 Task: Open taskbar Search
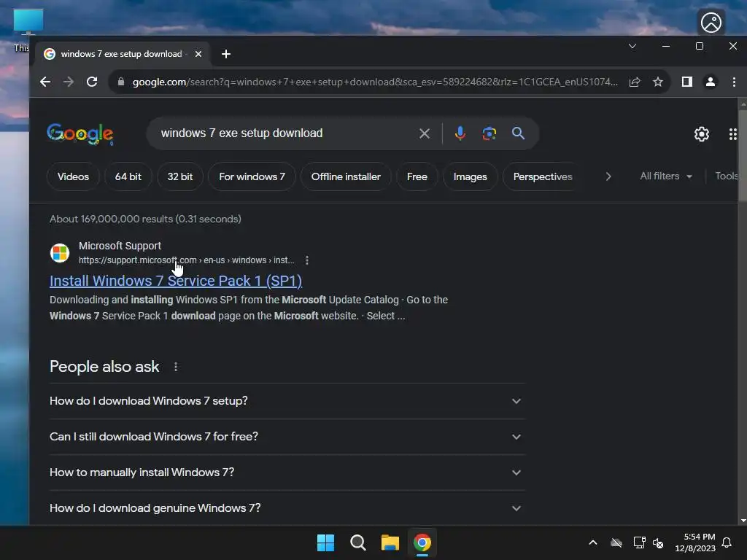click(357, 542)
